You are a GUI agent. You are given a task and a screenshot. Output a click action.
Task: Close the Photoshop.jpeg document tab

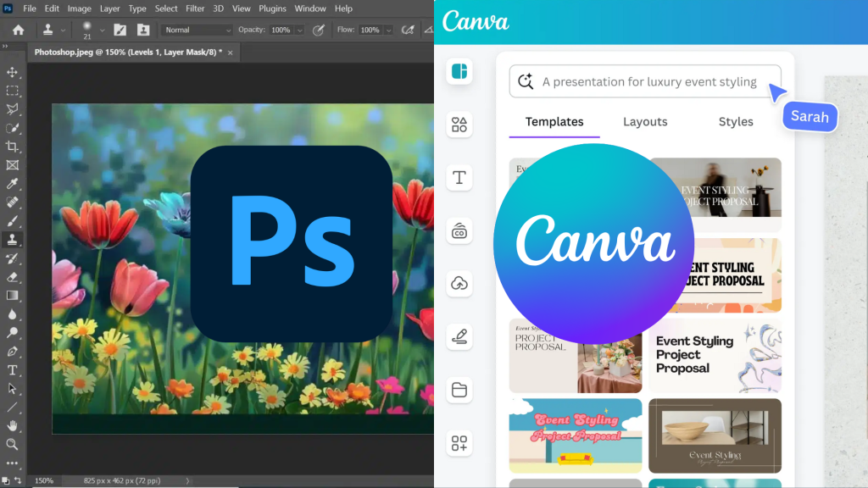point(231,53)
